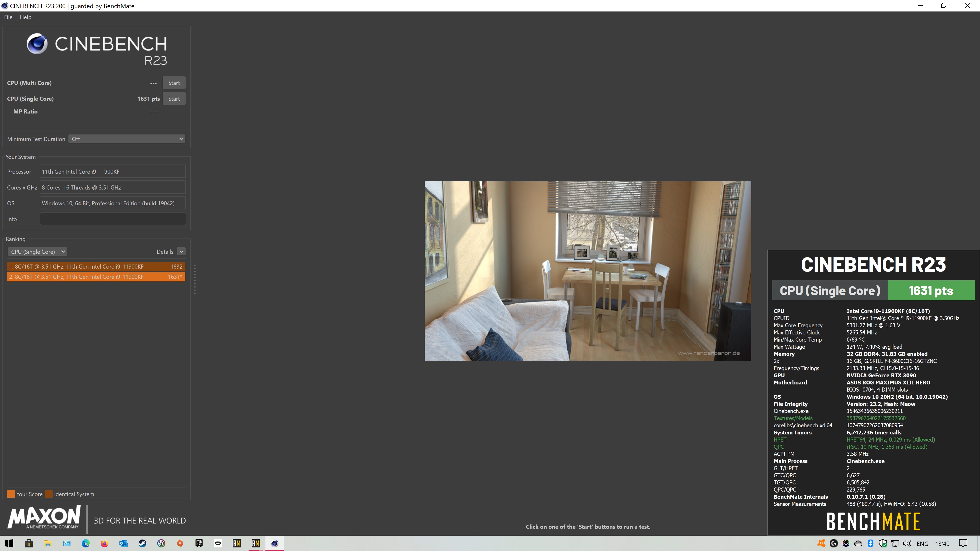Click the rendered room scene image
The image size is (980, 551).
pyautogui.click(x=588, y=271)
